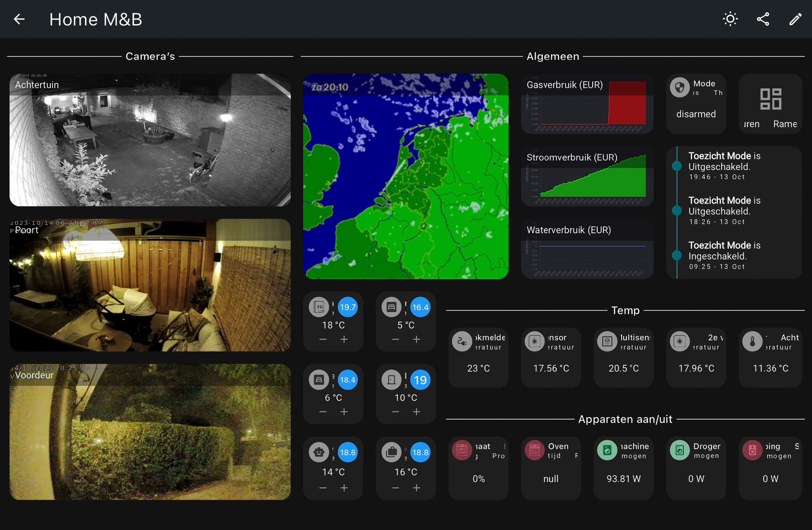
Task: Raise the 6 °C thermostat with plus
Action: 344,412
